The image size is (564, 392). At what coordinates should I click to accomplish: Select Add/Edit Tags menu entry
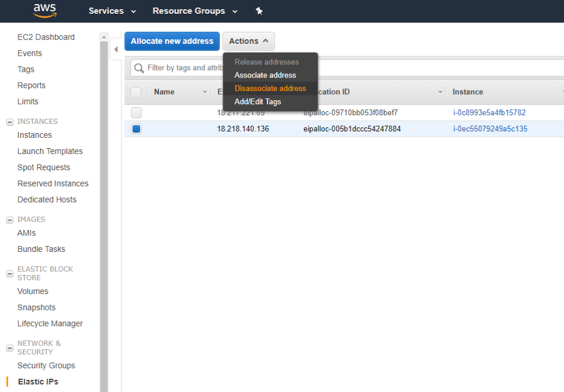(x=257, y=102)
